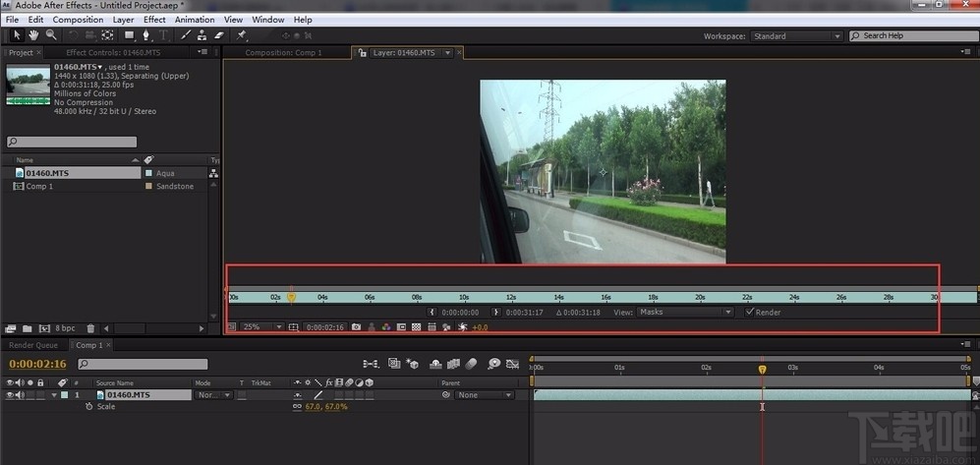Image resolution: width=980 pixels, height=465 pixels.
Task: Set in point with left brace button
Action: [432, 312]
